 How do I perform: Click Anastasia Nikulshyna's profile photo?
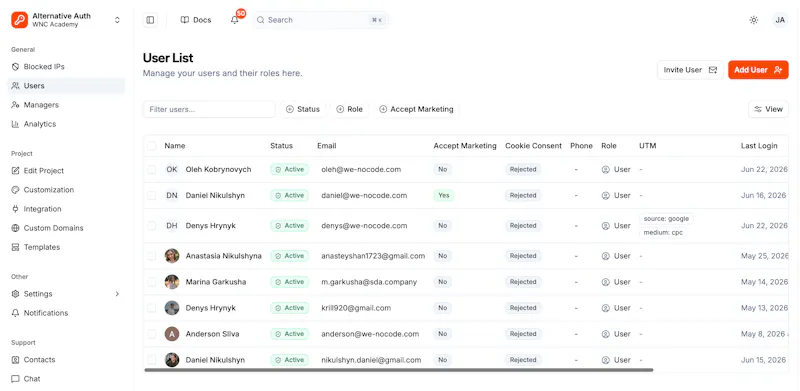coord(172,256)
